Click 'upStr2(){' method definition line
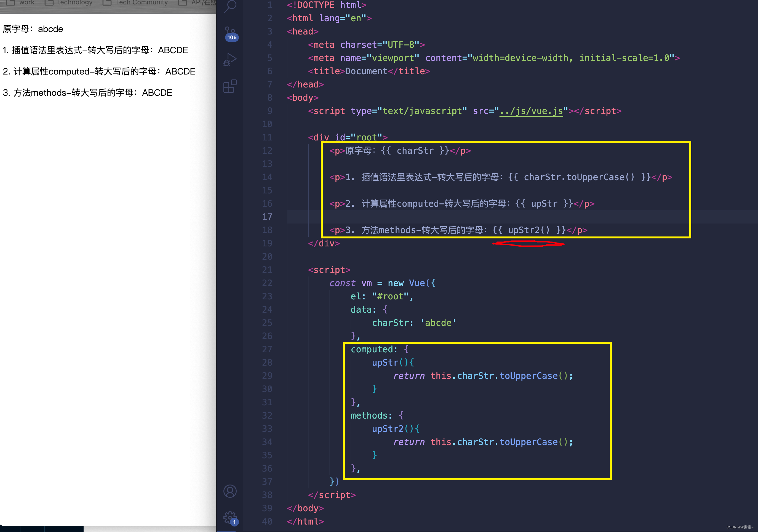 (x=396, y=429)
